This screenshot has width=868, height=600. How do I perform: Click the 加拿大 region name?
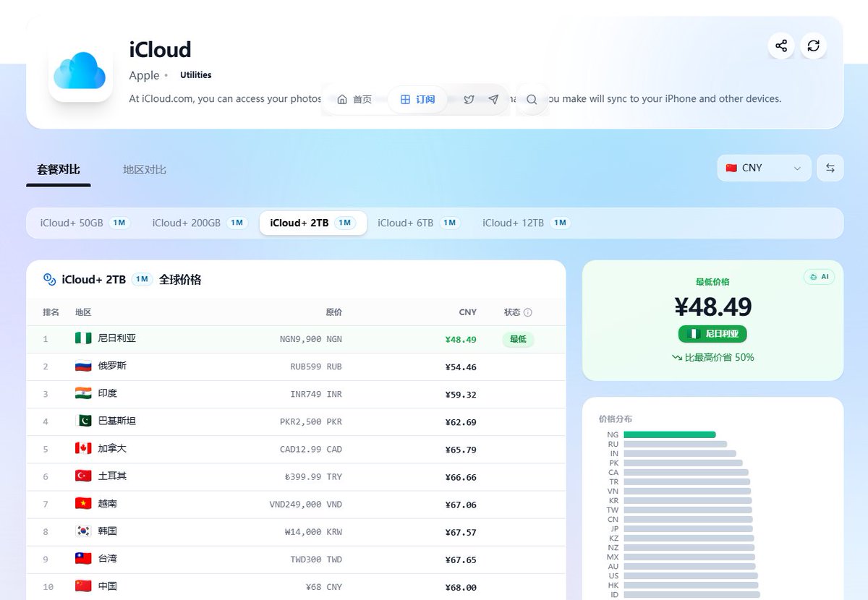(112, 448)
